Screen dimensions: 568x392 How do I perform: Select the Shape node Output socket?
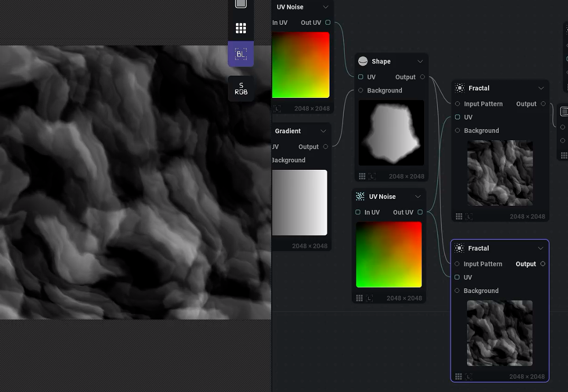pos(423,77)
